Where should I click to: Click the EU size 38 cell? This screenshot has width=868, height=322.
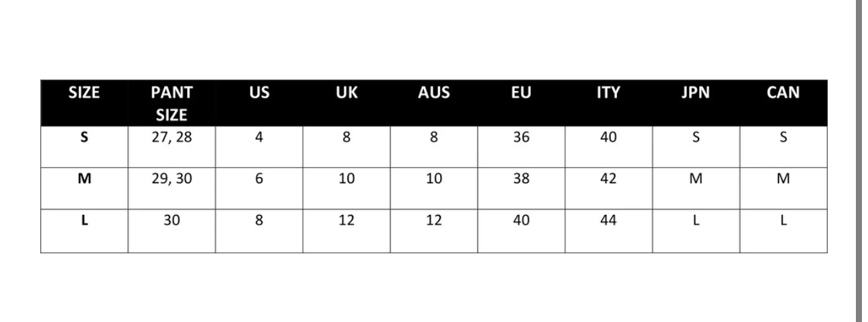click(521, 179)
